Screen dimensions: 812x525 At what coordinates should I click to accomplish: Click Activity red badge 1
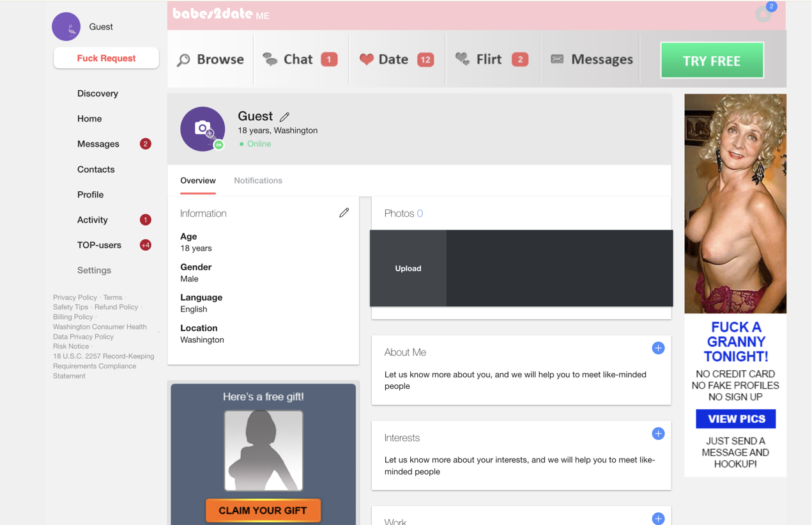click(145, 219)
